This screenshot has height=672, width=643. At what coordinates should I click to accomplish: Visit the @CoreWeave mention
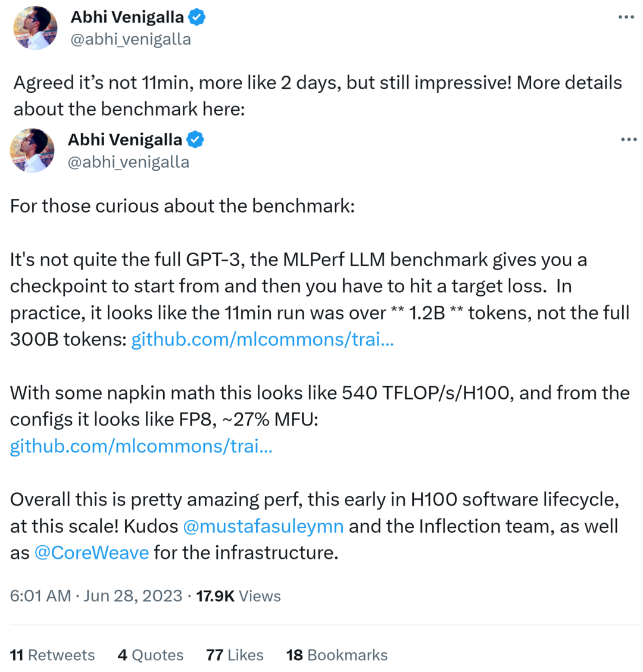(x=91, y=553)
